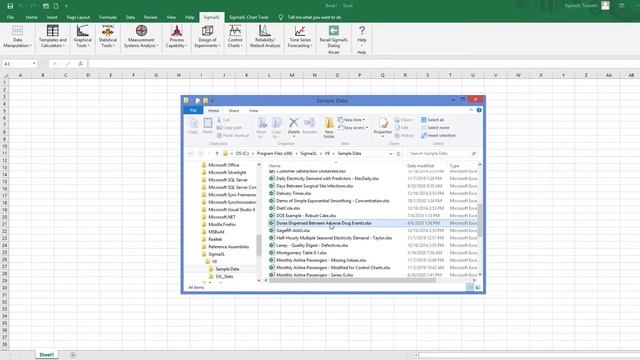
Task: Sort by Date modified column header
Action: pyautogui.click(x=420, y=166)
